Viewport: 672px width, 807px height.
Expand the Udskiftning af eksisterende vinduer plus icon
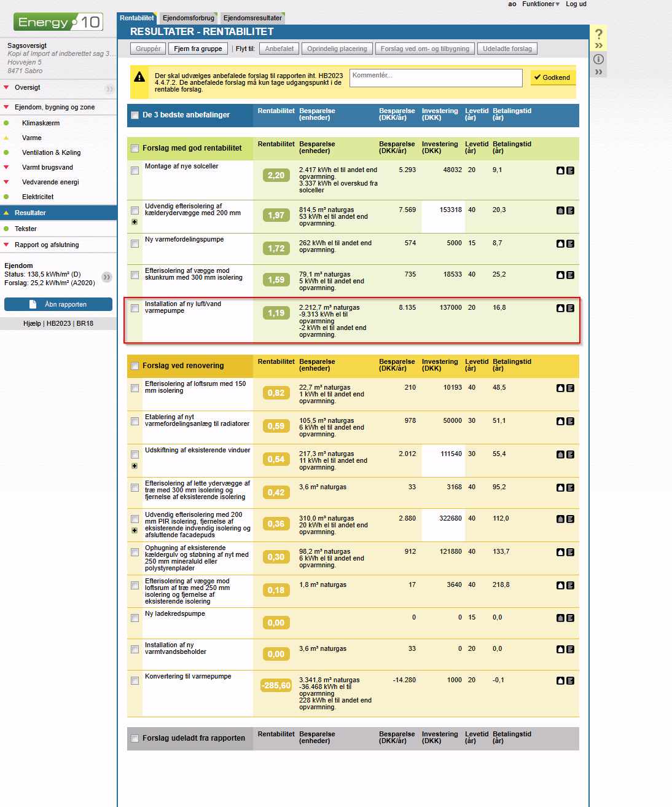135,466
